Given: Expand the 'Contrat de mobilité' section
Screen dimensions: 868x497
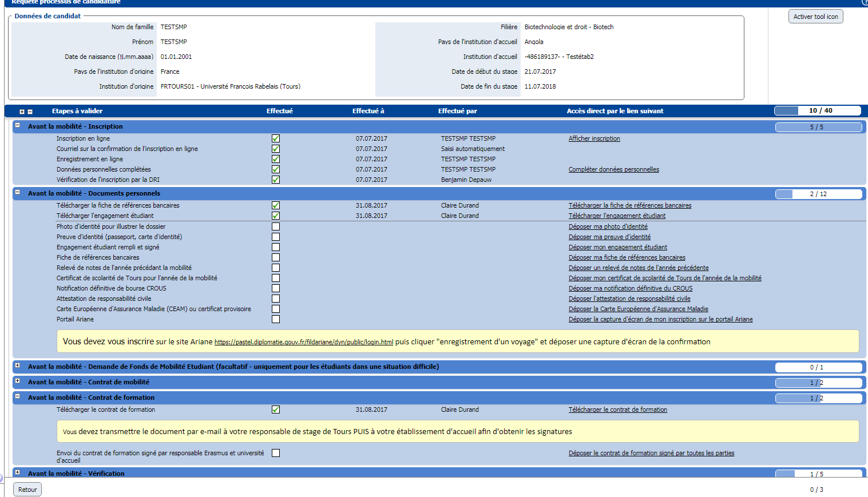Looking at the screenshot, I should [18, 381].
